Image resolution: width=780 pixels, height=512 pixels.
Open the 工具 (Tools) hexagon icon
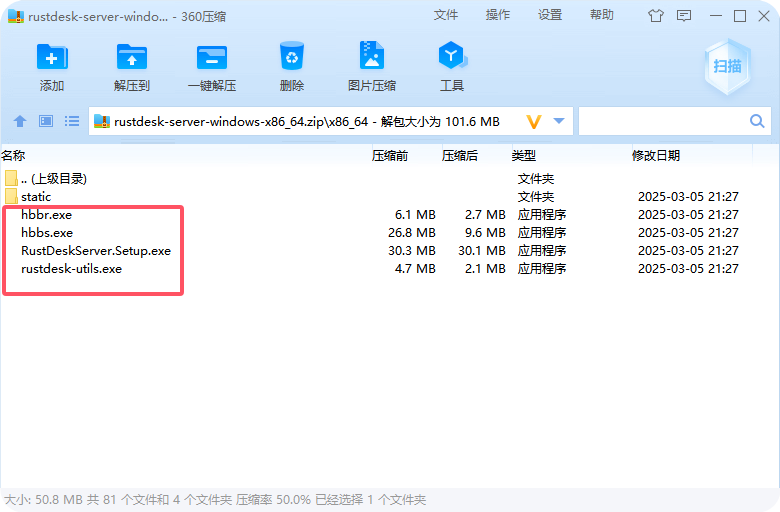pos(452,55)
